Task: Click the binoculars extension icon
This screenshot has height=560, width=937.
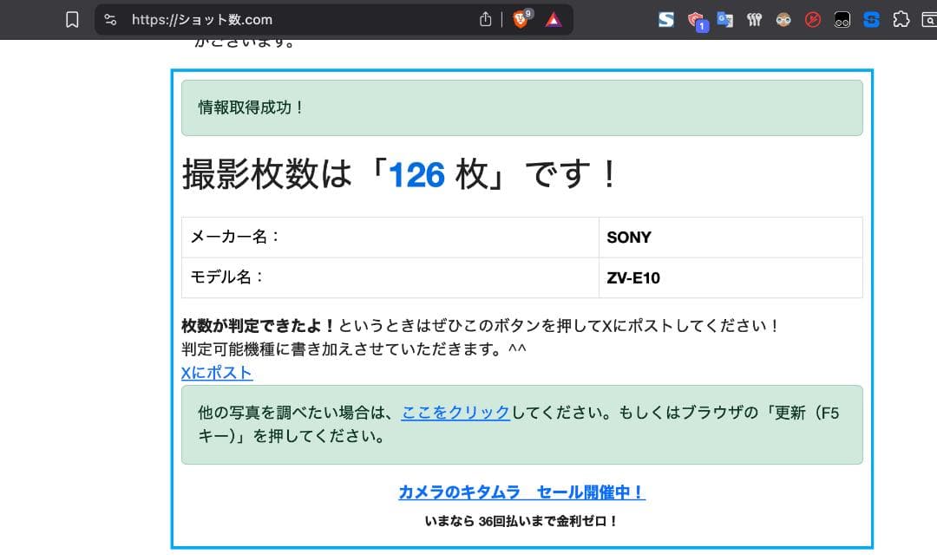Action: 842,19
